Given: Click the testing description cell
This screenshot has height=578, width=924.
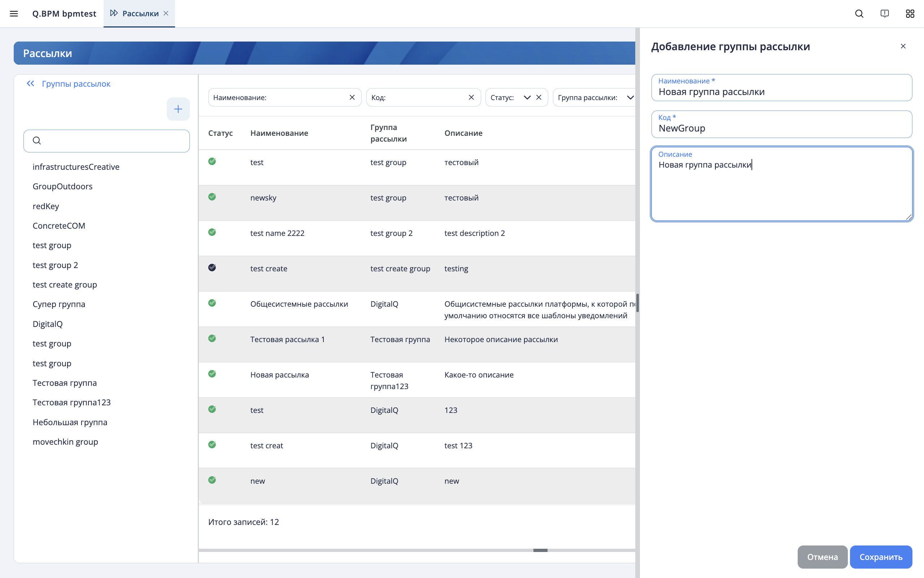Looking at the screenshot, I should 456,268.
